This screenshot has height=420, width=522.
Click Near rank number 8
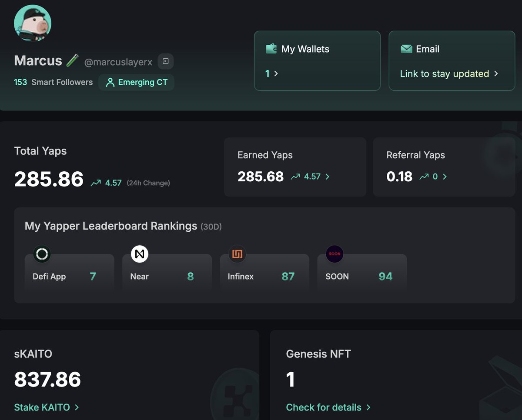191,277
